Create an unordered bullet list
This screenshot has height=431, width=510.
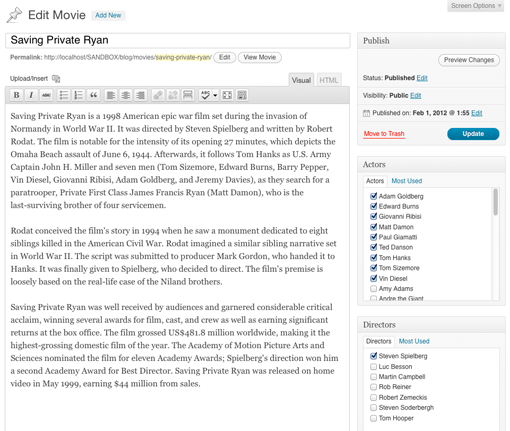click(64, 95)
